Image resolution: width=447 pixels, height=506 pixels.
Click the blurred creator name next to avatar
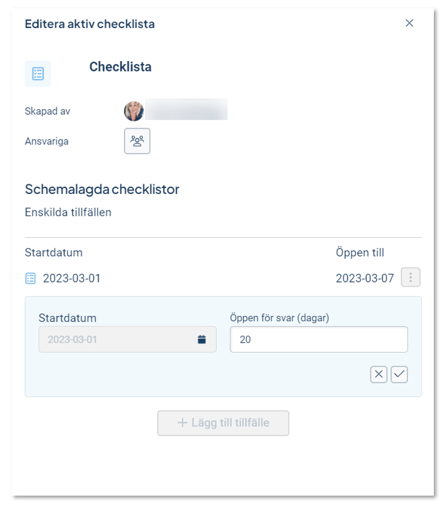click(186, 109)
